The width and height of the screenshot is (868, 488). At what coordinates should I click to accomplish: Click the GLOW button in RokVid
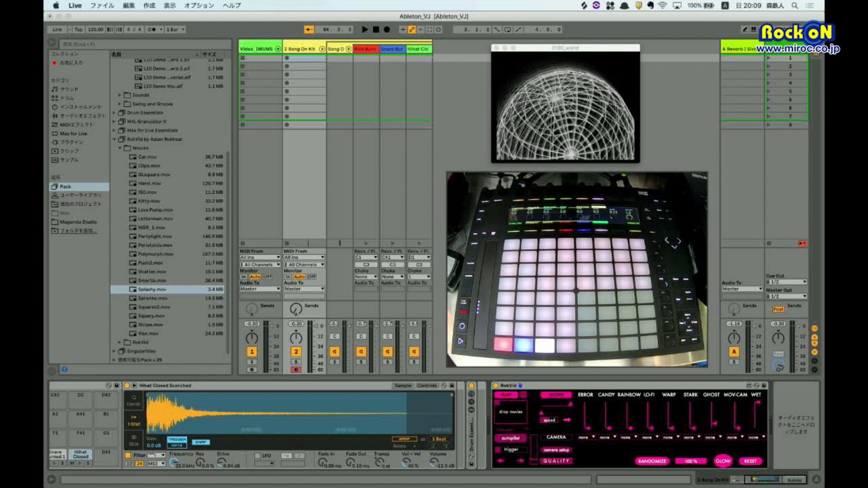[x=723, y=462]
